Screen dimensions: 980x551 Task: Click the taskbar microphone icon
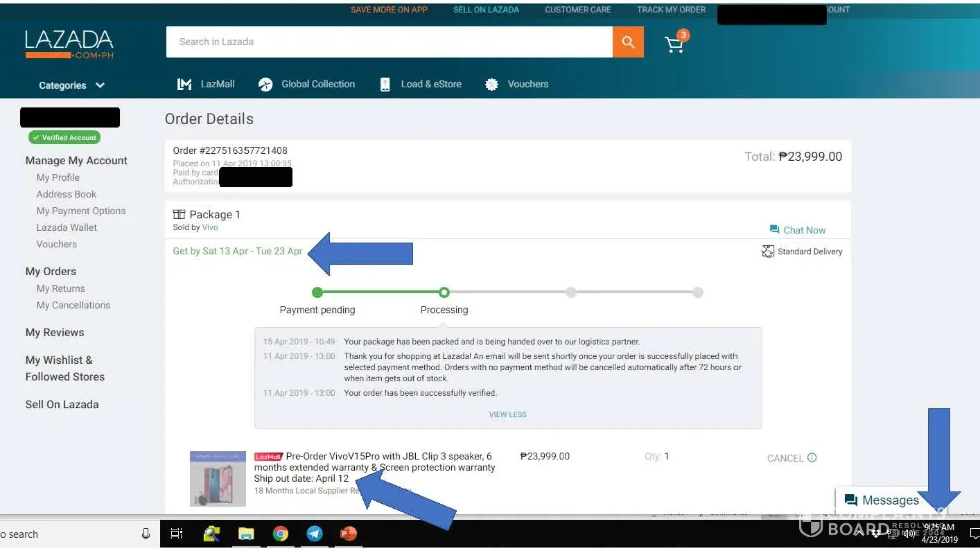point(146,534)
